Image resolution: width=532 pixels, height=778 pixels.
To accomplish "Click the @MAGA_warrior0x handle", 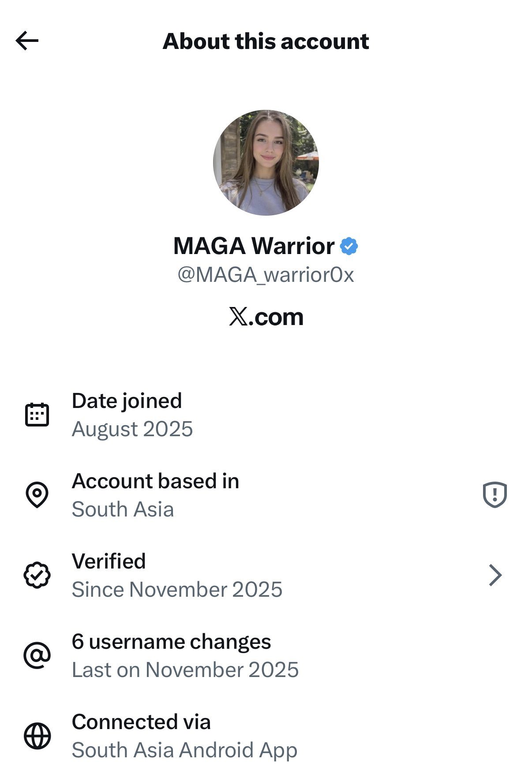I will (266, 275).
